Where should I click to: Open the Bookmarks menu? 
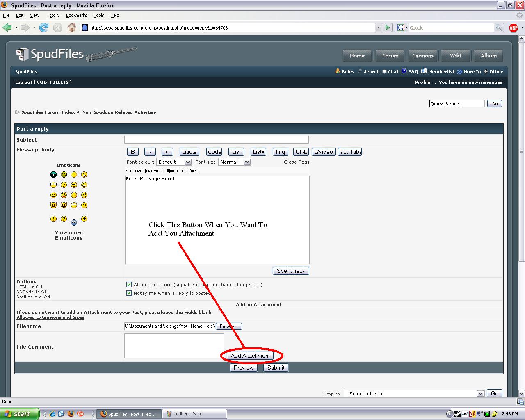[x=76, y=15]
